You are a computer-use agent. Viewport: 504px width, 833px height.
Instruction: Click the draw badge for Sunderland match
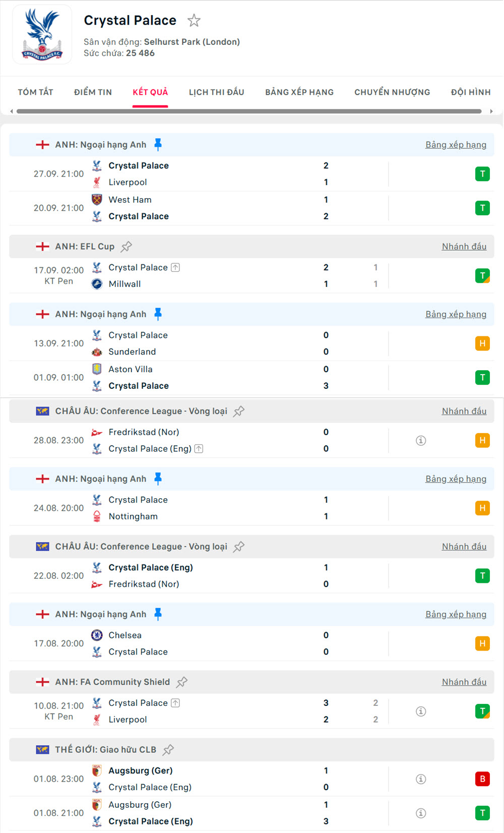coord(482,344)
